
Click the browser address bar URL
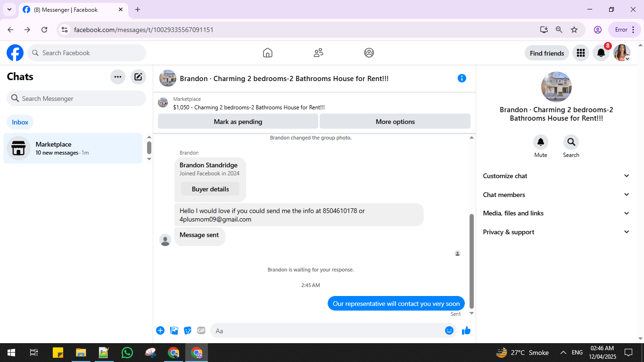(144, 30)
